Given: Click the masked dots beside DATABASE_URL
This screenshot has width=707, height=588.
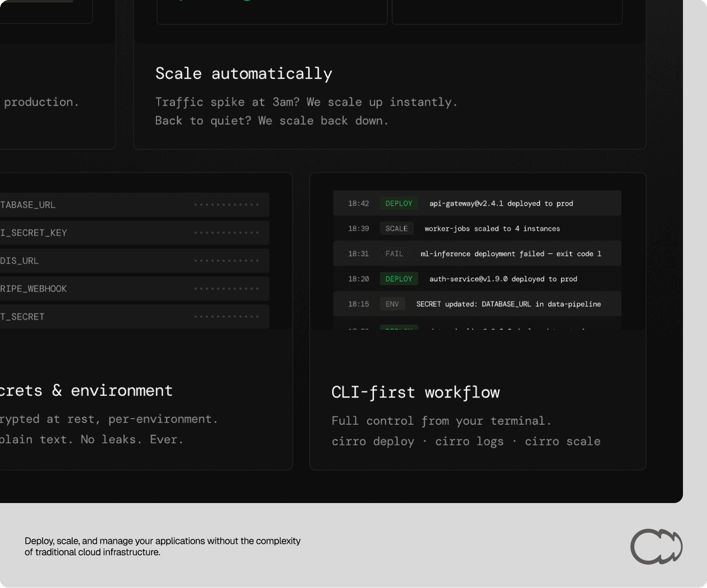Looking at the screenshot, I should 226,205.
